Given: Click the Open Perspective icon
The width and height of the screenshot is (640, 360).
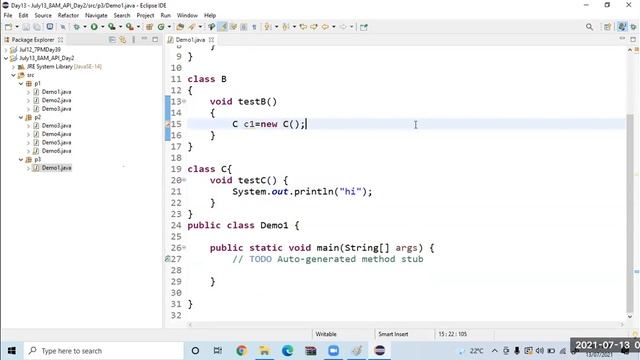Looking at the screenshot, I should point(607,27).
